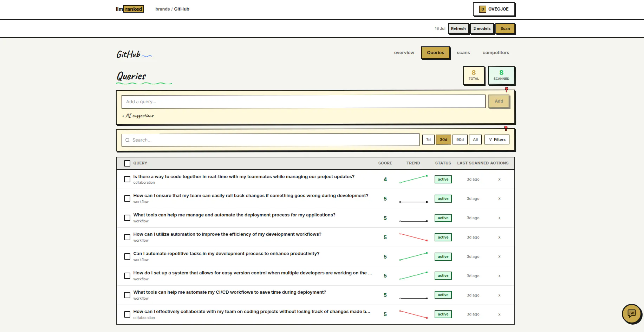Open the Filters button

tap(497, 140)
